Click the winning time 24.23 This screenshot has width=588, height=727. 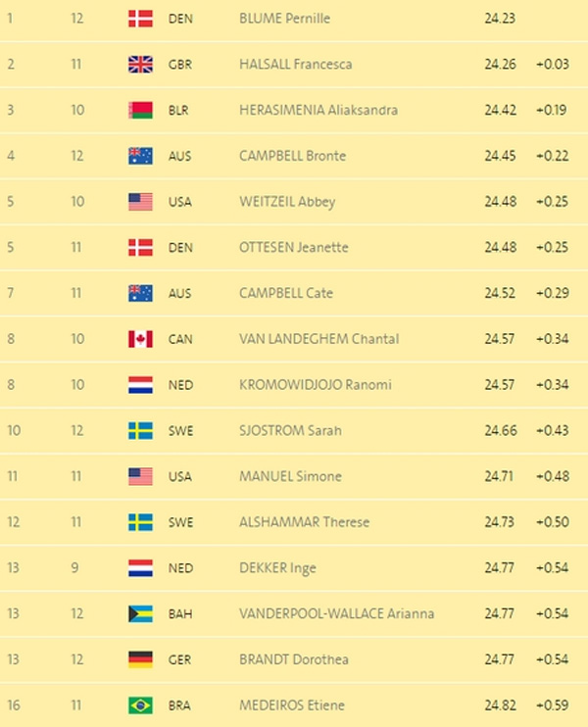click(500, 19)
